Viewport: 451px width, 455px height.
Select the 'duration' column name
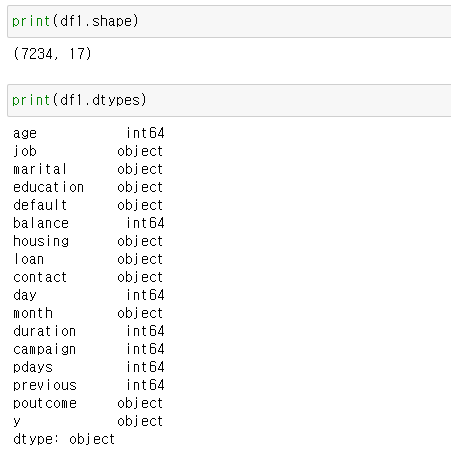45,331
